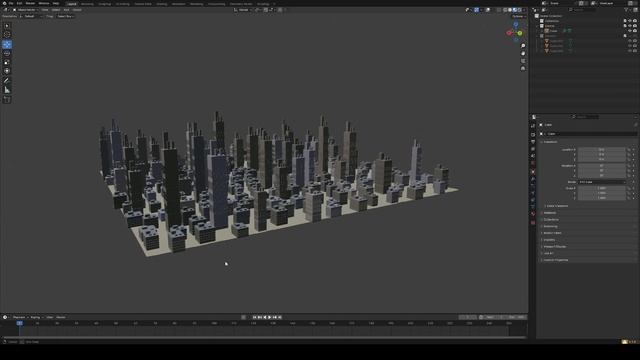The image size is (640, 360).
Task: Switch viewport to wireframe shading
Action: (505, 10)
